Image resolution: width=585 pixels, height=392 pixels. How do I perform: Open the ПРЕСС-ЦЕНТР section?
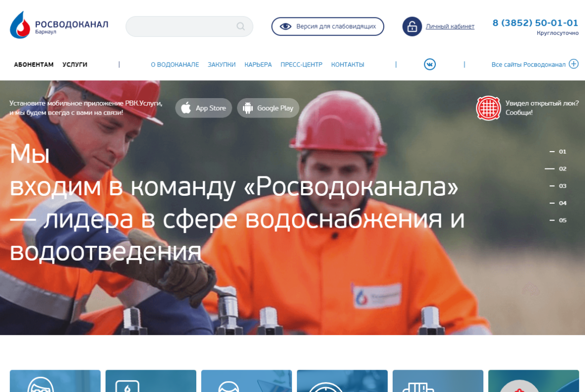pyautogui.click(x=301, y=64)
